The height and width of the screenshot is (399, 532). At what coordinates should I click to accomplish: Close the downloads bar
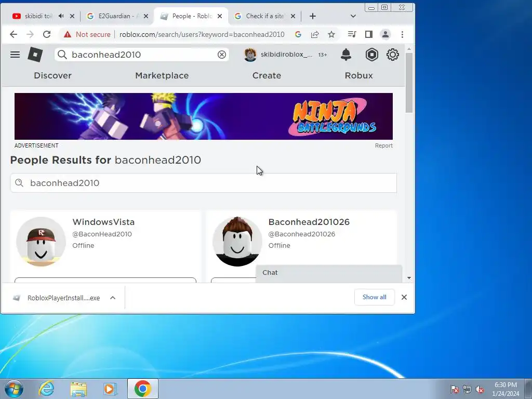pos(404,297)
